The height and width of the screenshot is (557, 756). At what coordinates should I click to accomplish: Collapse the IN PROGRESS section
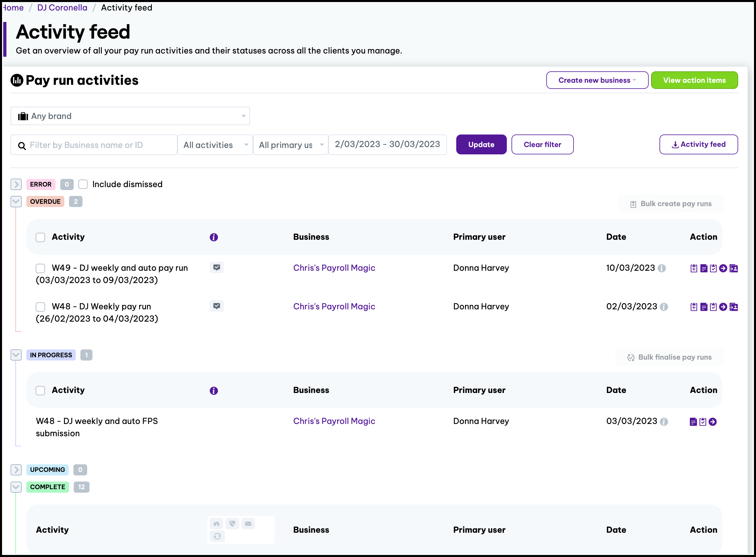[x=16, y=355]
